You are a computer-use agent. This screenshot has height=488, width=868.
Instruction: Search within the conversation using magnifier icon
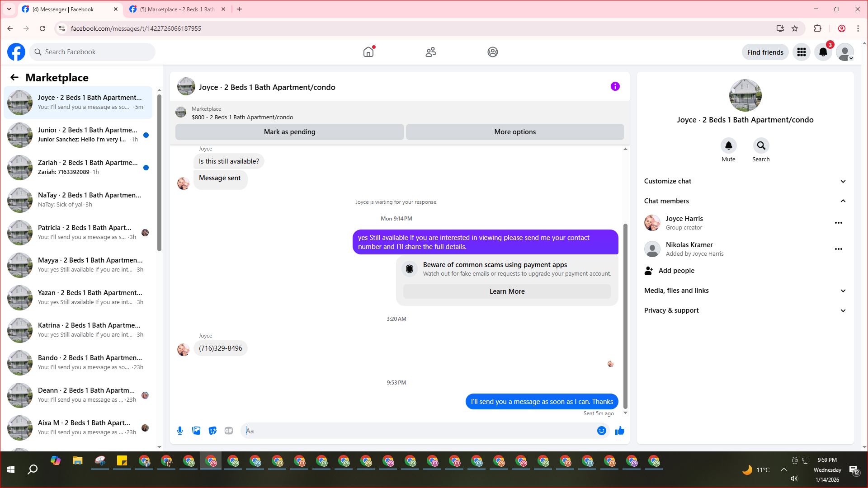tap(761, 145)
